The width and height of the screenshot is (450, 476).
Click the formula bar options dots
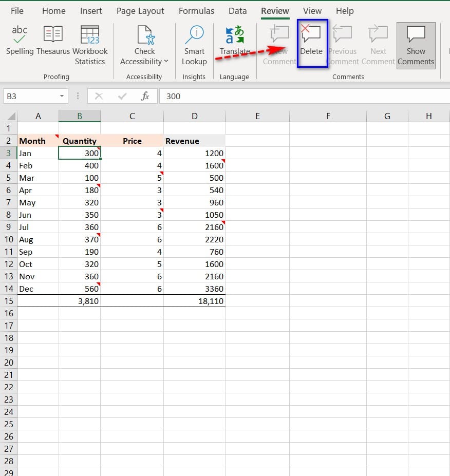(x=78, y=96)
